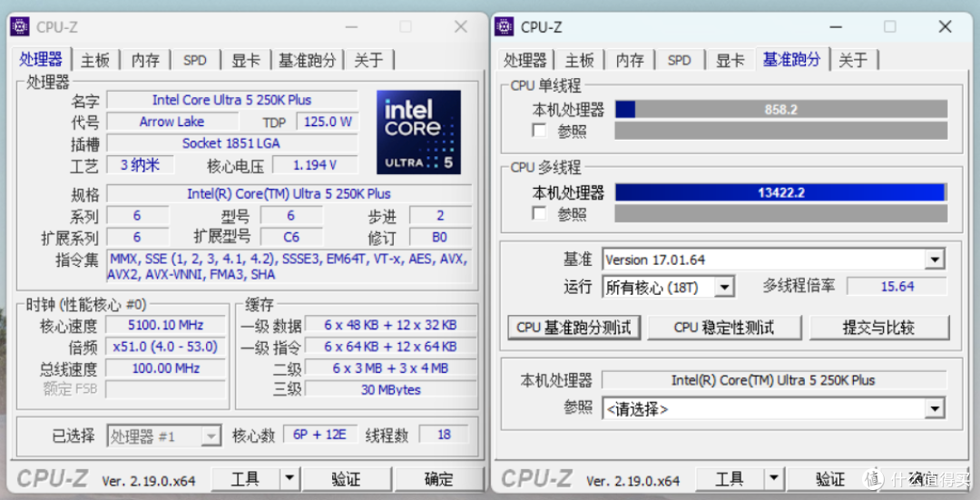Click the Intel Core Ultra 5 logo
980x500 pixels.
(x=418, y=132)
